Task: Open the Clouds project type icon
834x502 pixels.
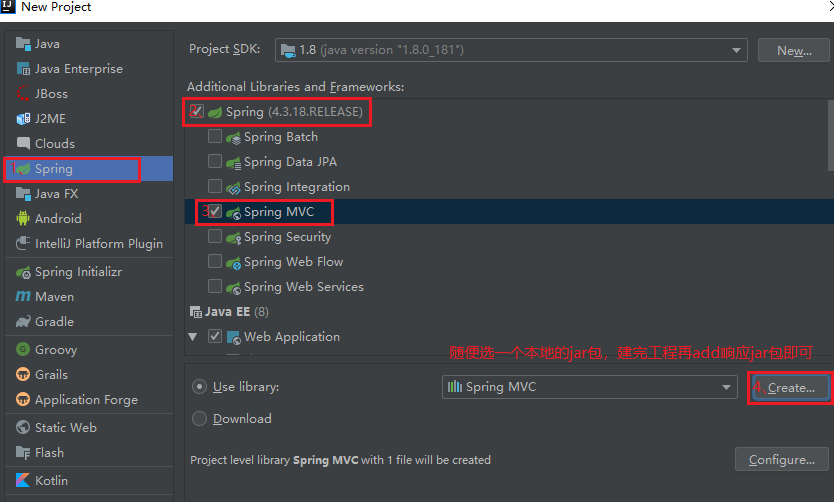Action: click(x=23, y=144)
